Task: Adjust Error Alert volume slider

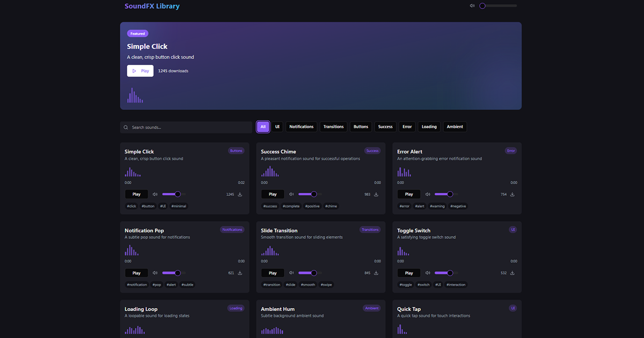Action: click(447, 194)
